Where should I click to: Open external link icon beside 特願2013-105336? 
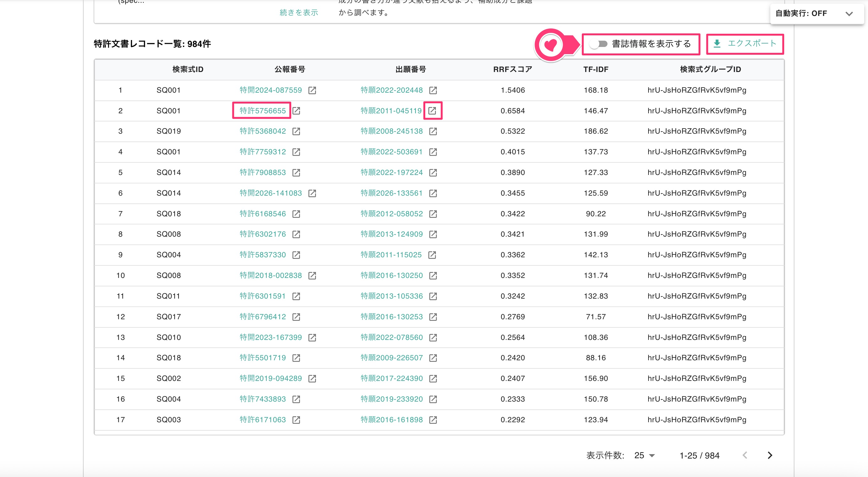coord(433,296)
